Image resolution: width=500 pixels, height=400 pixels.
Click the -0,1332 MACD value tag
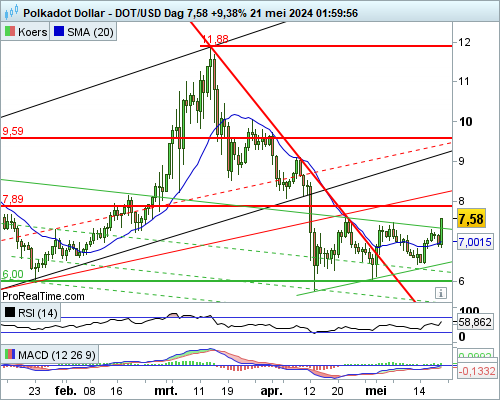tap(476, 371)
